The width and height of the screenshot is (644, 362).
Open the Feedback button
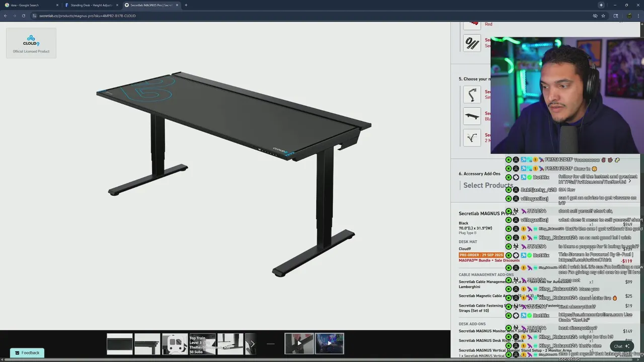pyautogui.click(x=27, y=353)
